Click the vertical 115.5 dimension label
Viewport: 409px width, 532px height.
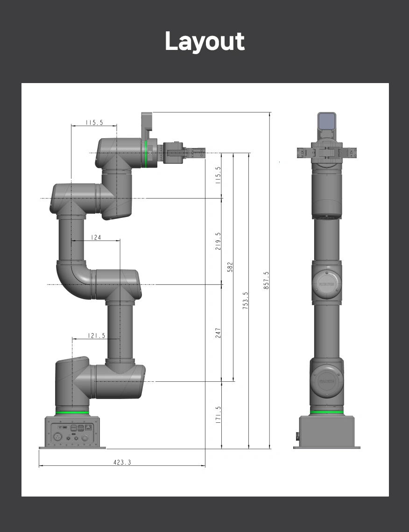click(x=218, y=175)
